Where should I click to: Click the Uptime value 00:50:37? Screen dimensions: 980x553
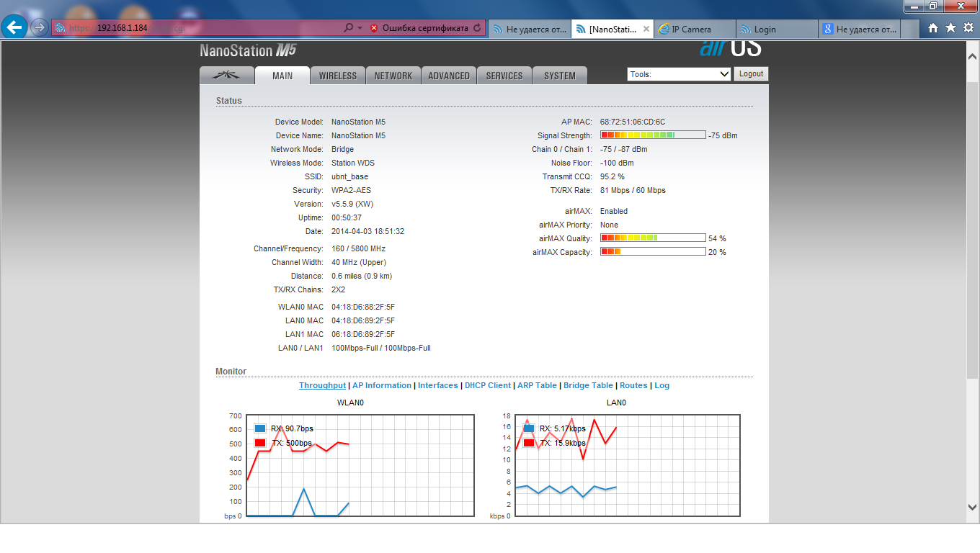(x=347, y=217)
